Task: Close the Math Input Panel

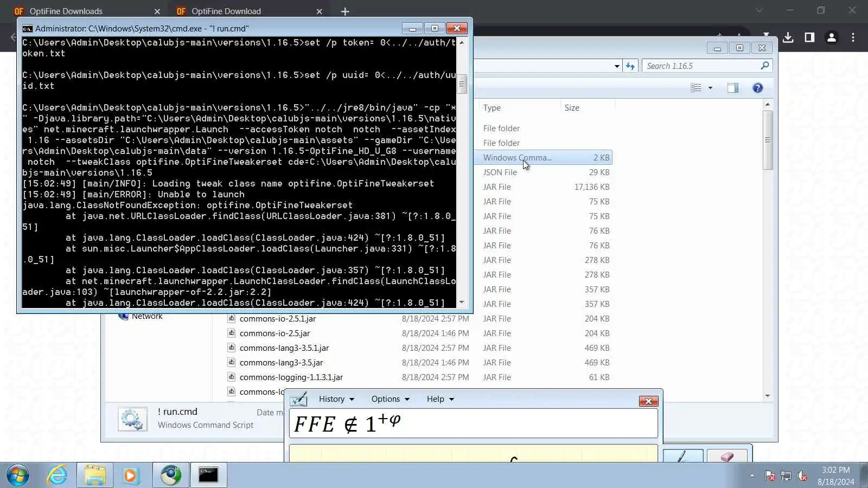Action: (648, 401)
